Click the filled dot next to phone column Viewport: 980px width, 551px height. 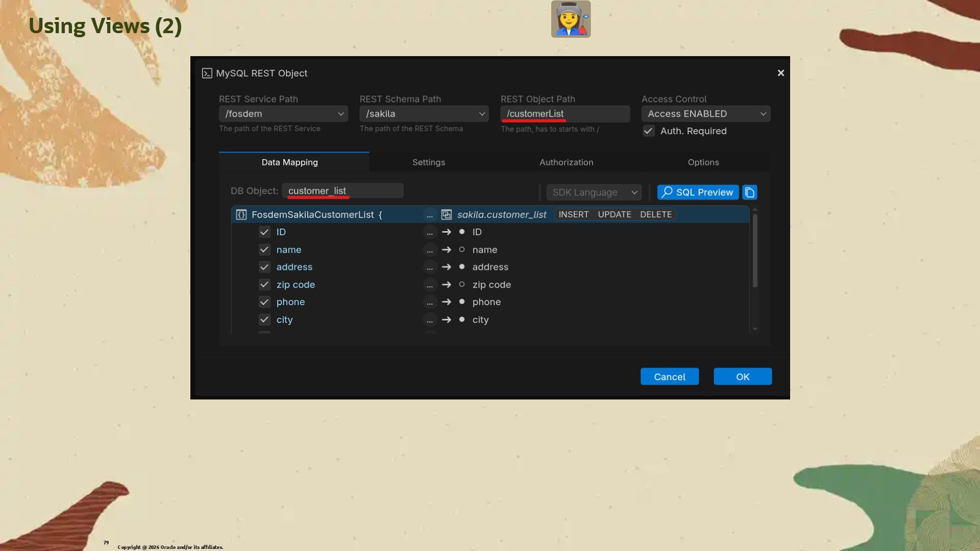tap(462, 302)
